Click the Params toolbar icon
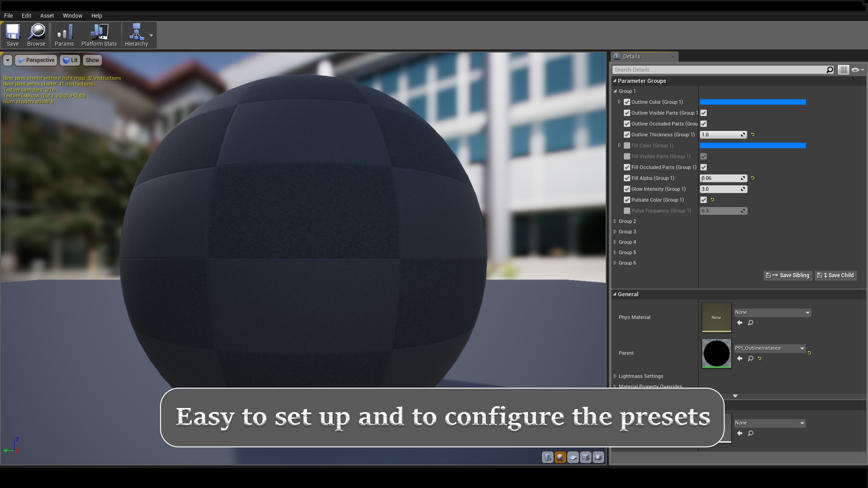The height and width of the screenshot is (488, 868). 64,34
